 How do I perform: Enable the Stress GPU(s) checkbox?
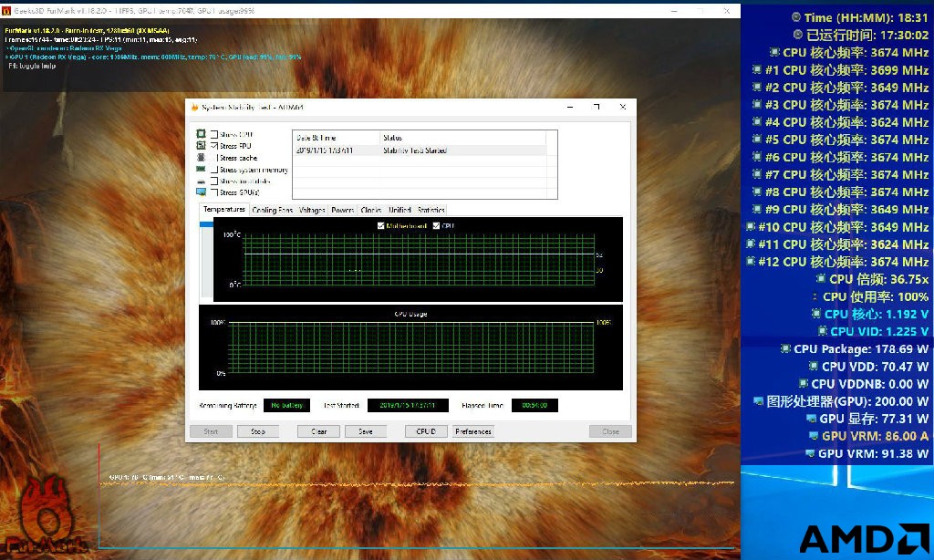pyautogui.click(x=213, y=192)
